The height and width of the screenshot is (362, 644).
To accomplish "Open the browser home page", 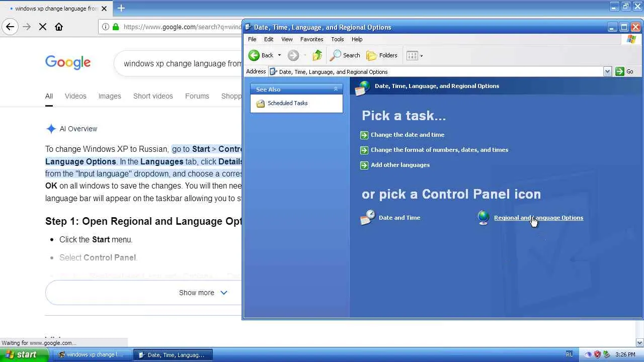I will [x=59, y=27].
